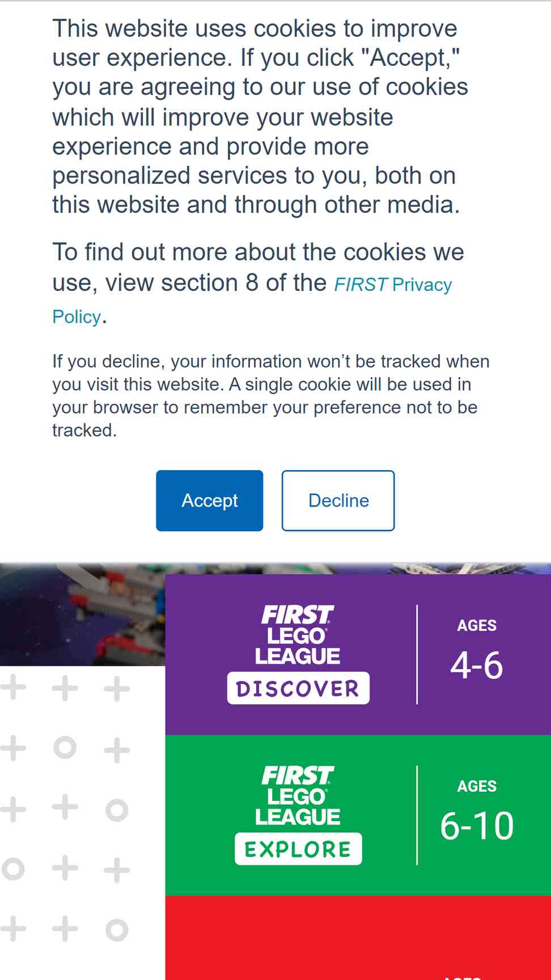Select the DISCOVER badge label
Screen dimensions: 551x980
click(298, 688)
